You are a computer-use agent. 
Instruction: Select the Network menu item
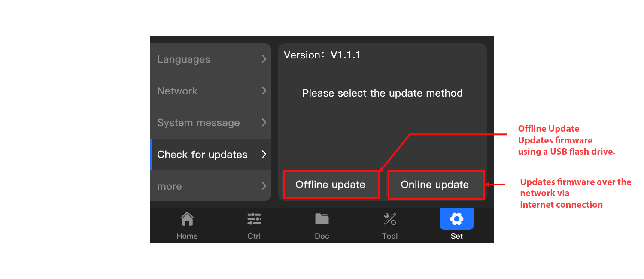[177, 91]
